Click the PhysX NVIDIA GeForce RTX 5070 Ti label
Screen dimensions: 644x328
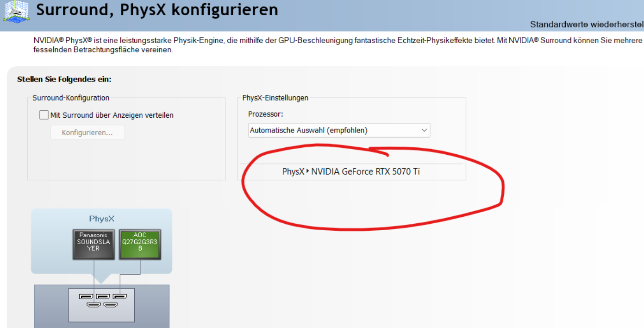[351, 171]
